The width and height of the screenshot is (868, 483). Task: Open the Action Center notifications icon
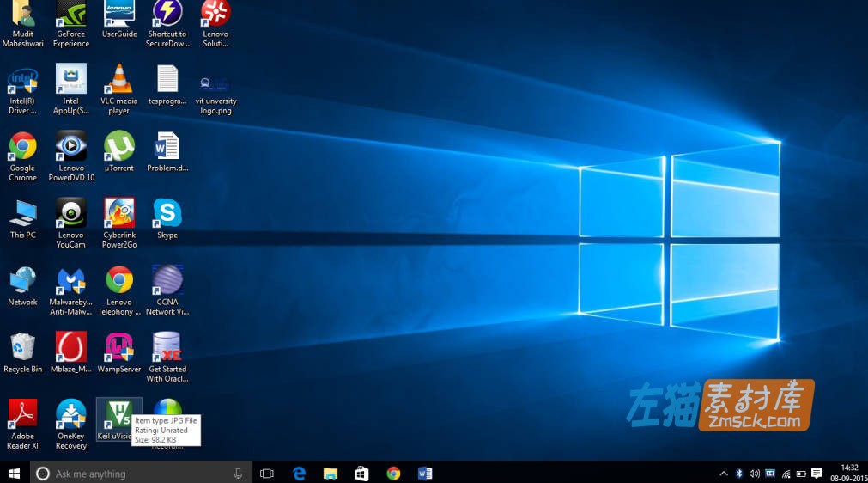pos(816,473)
